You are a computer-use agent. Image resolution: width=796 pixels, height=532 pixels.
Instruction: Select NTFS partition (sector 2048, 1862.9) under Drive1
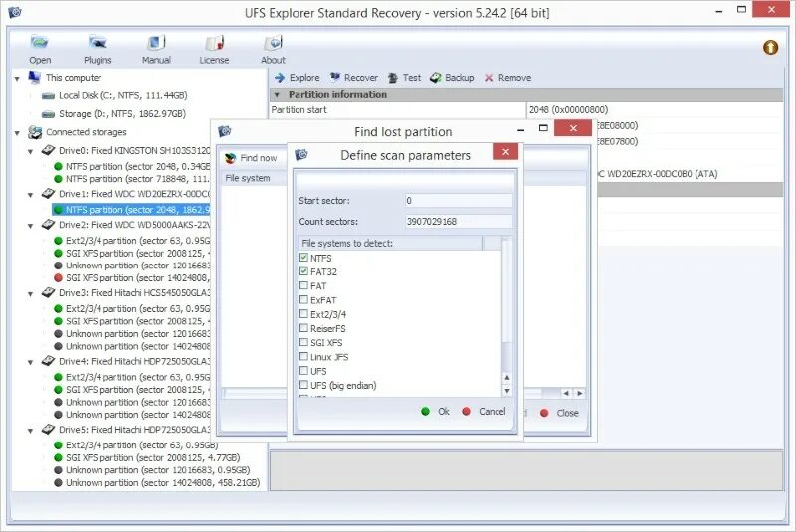coord(131,210)
